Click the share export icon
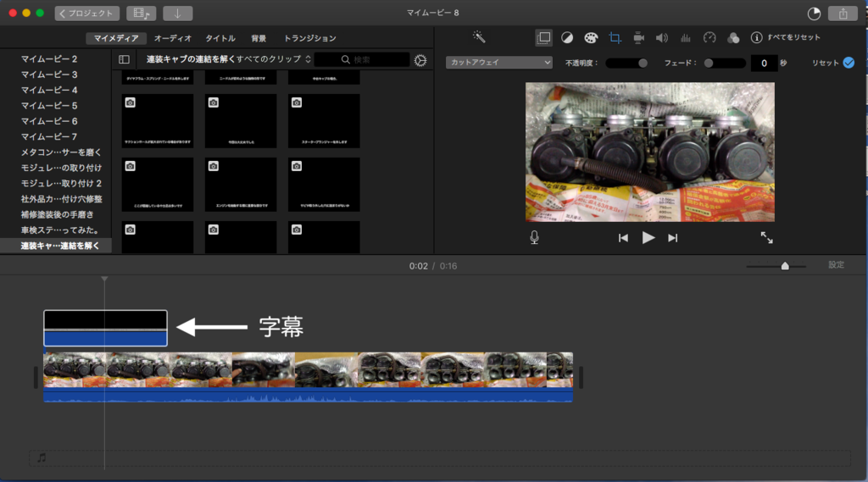 [843, 14]
